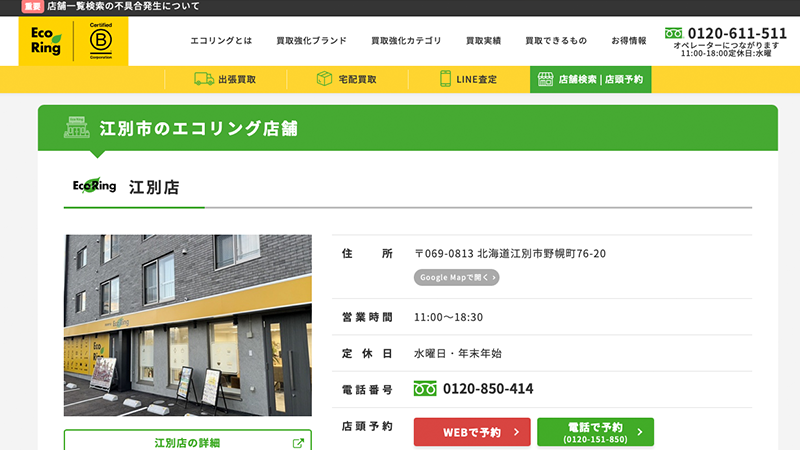Click the 江別店 storefront photo
This screenshot has width=800, height=450.
point(187,325)
